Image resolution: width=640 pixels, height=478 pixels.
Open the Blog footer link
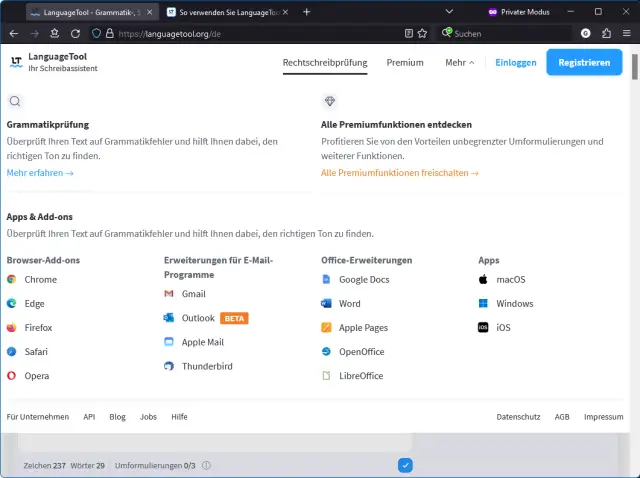pos(117,417)
